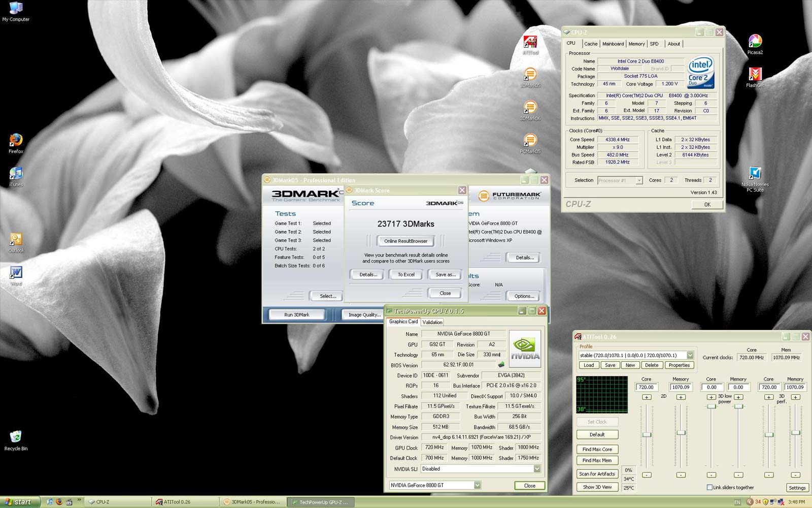The width and height of the screenshot is (812, 508).
Task: Open the Recycle Bin icon
Action: [x=16, y=440]
